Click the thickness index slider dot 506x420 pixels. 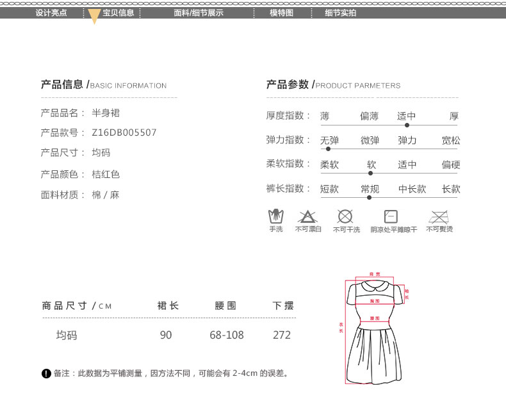407,125
